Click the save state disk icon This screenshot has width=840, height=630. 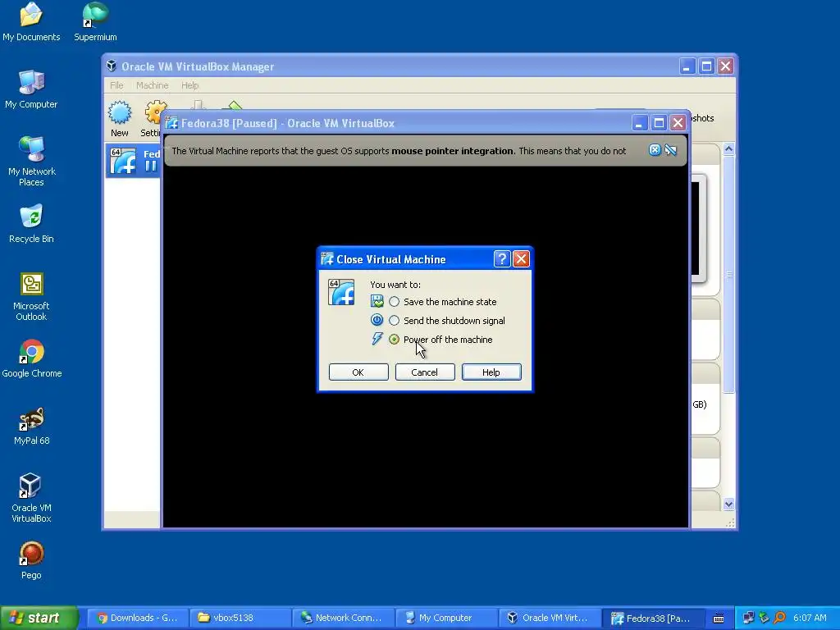pos(377,301)
